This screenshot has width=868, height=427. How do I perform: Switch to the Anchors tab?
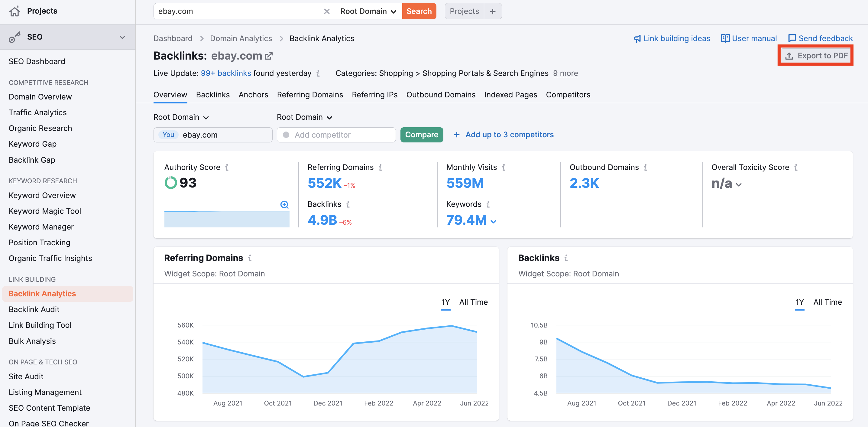[253, 95]
